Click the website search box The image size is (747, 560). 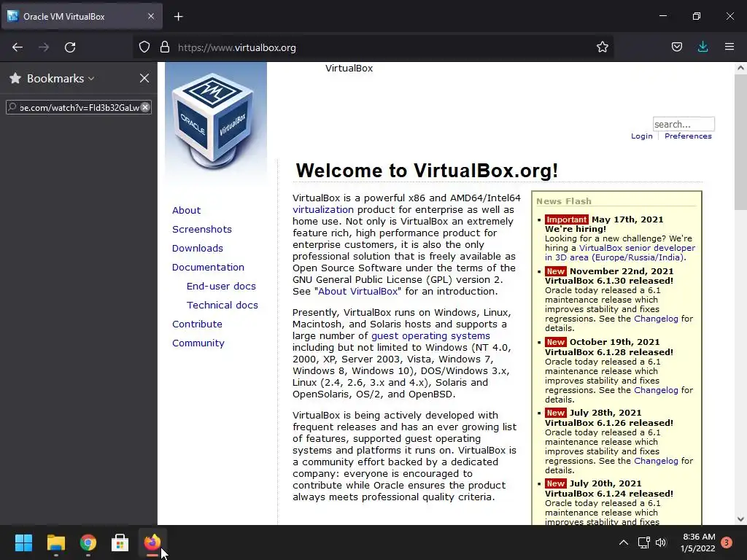[x=684, y=124]
